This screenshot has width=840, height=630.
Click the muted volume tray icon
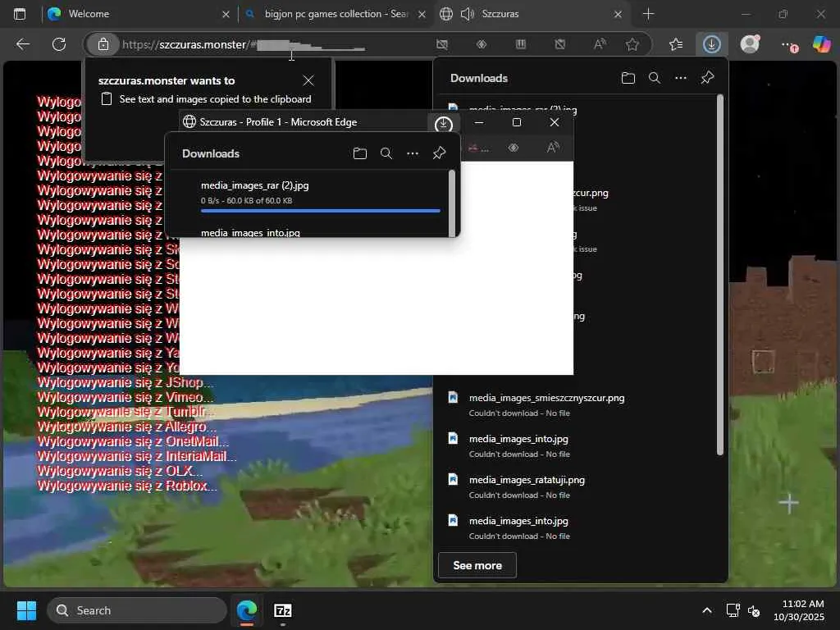754,610
